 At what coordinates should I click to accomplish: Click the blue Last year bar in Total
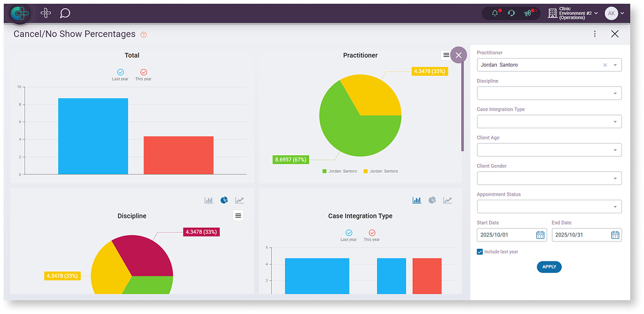click(x=93, y=136)
